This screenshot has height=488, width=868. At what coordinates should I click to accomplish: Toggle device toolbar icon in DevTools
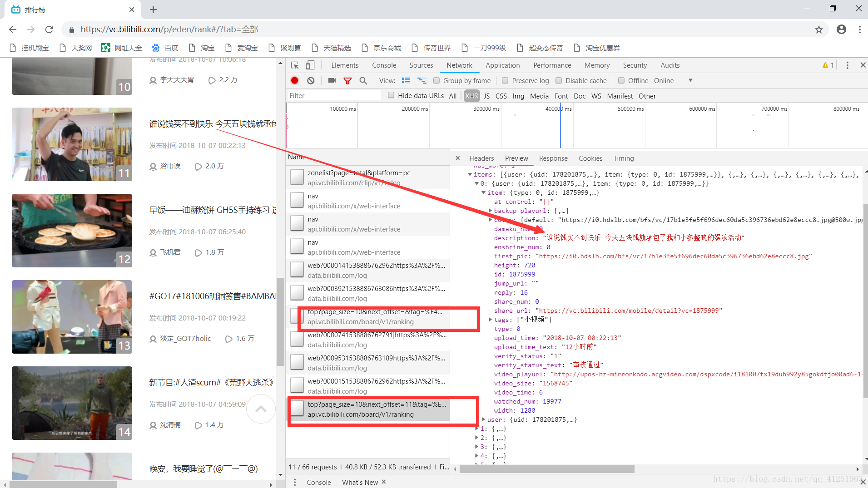(310, 65)
